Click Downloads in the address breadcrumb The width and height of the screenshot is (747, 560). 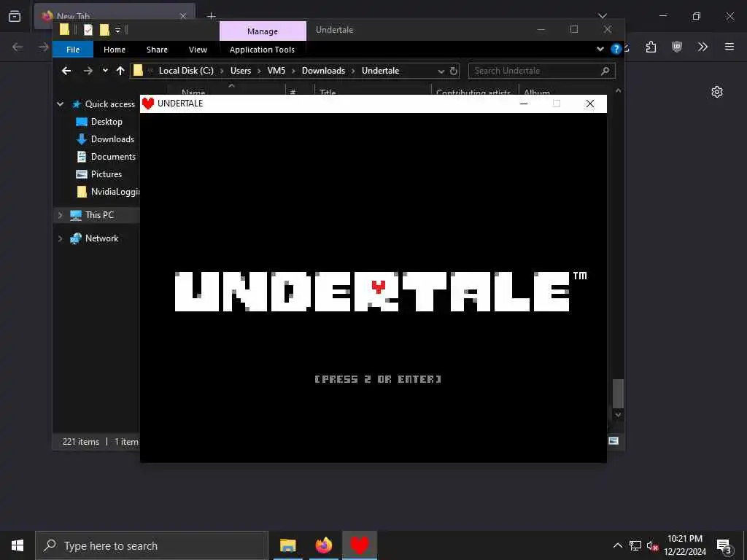(323, 71)
